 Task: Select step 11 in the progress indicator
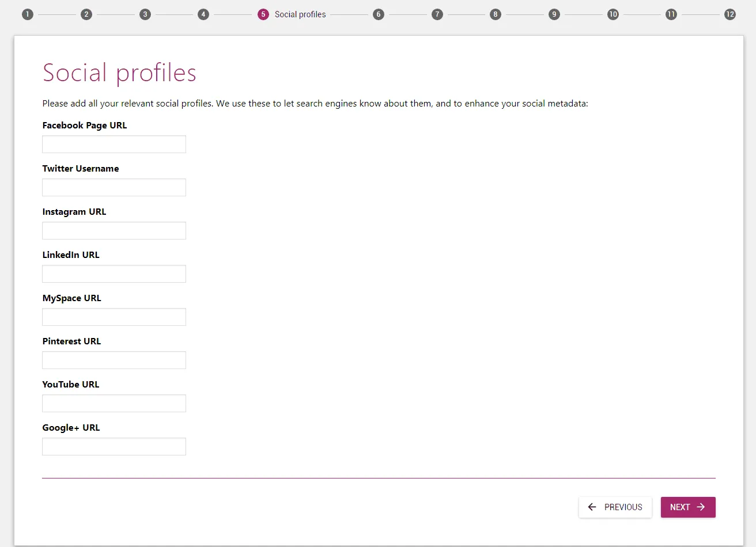point(671,14)
